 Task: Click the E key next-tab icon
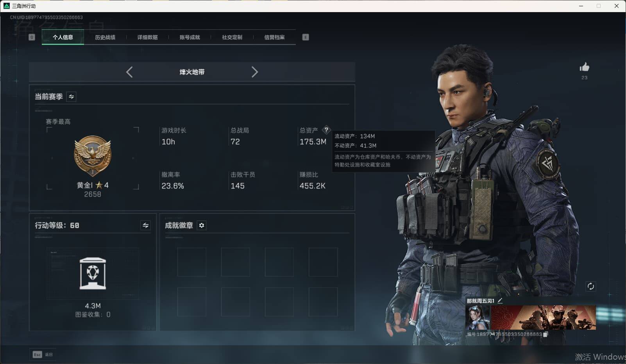click(306, 37)
